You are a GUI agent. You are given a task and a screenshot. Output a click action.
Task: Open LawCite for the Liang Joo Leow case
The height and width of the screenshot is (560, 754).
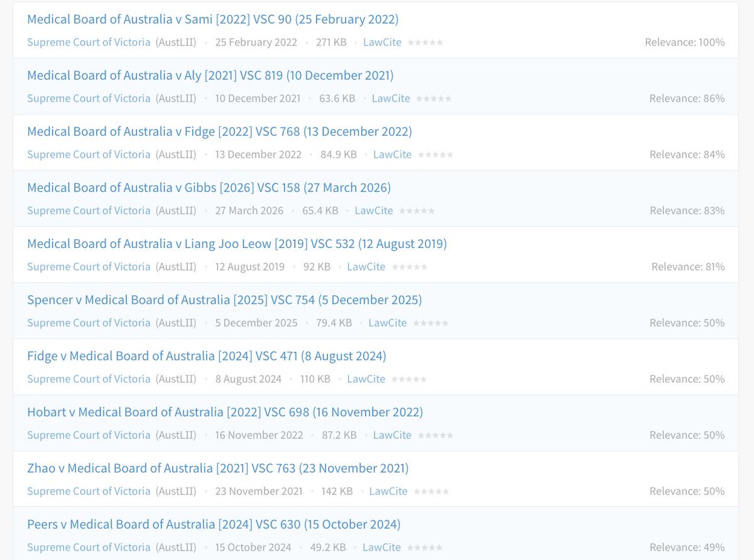point(366,266)
